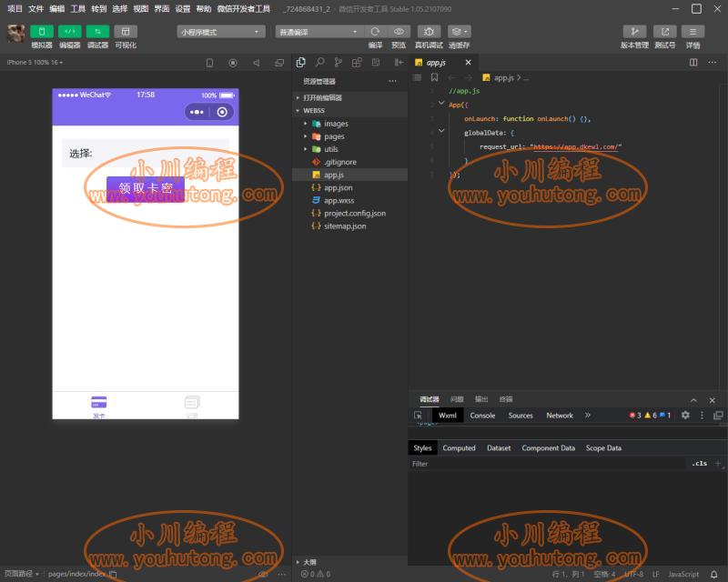Switch to the Network devtools tab
This screenshot has height=582, width=728.
coord(560,416)
